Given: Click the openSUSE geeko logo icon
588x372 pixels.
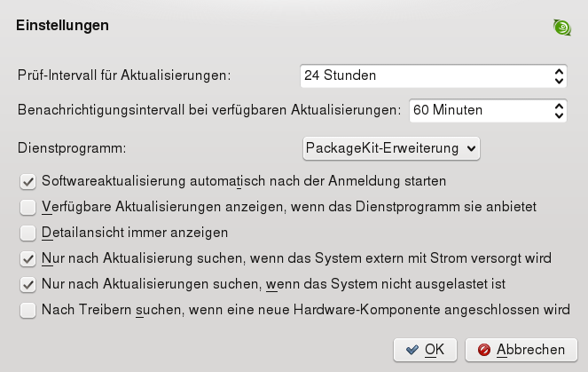Looking at the screenshot, I should (x=561, y=27).
